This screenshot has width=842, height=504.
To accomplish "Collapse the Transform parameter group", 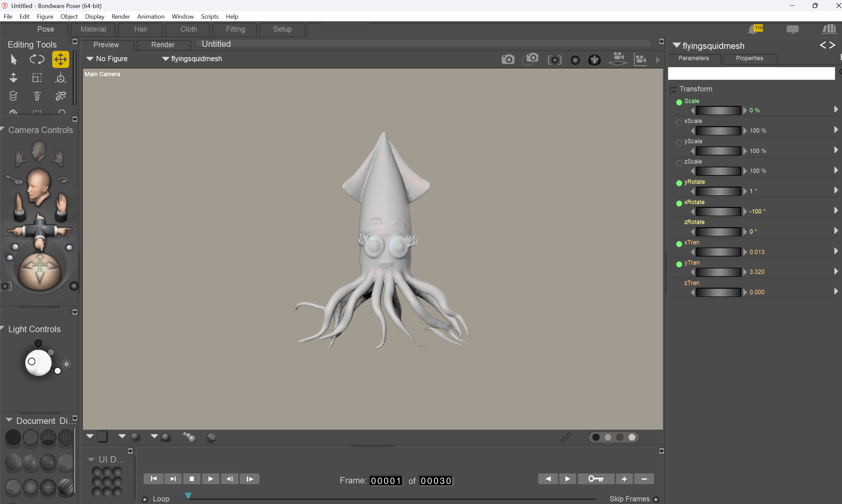I will point(674,91).
